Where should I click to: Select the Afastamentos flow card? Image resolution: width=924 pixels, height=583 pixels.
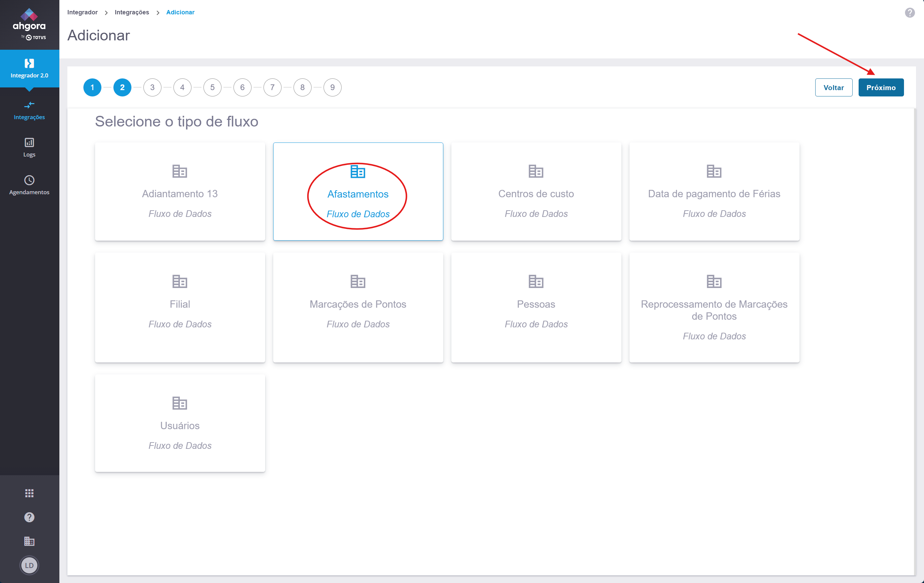[358, 192]
